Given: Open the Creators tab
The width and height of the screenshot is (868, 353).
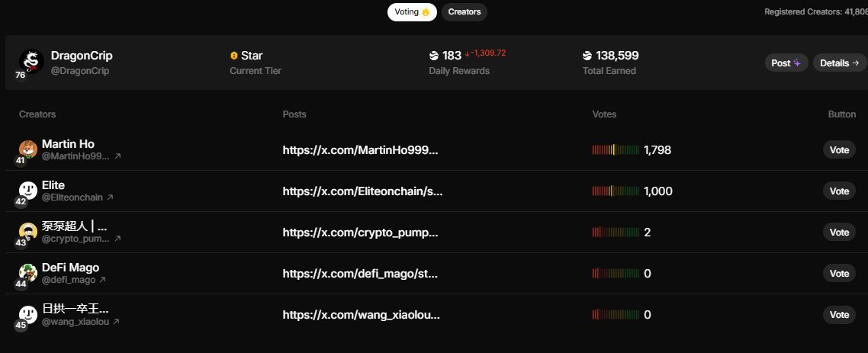Looking at the screenshot, I should (465, 12).
